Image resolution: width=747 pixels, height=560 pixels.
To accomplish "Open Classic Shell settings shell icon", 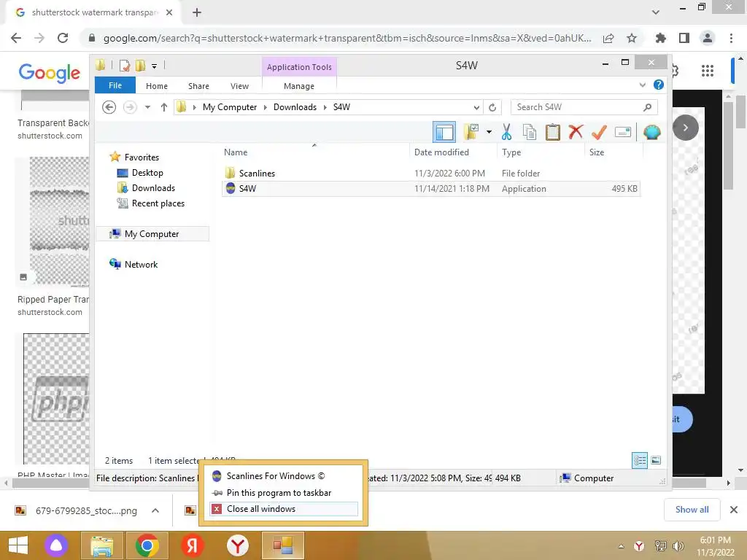I will 651,132.
